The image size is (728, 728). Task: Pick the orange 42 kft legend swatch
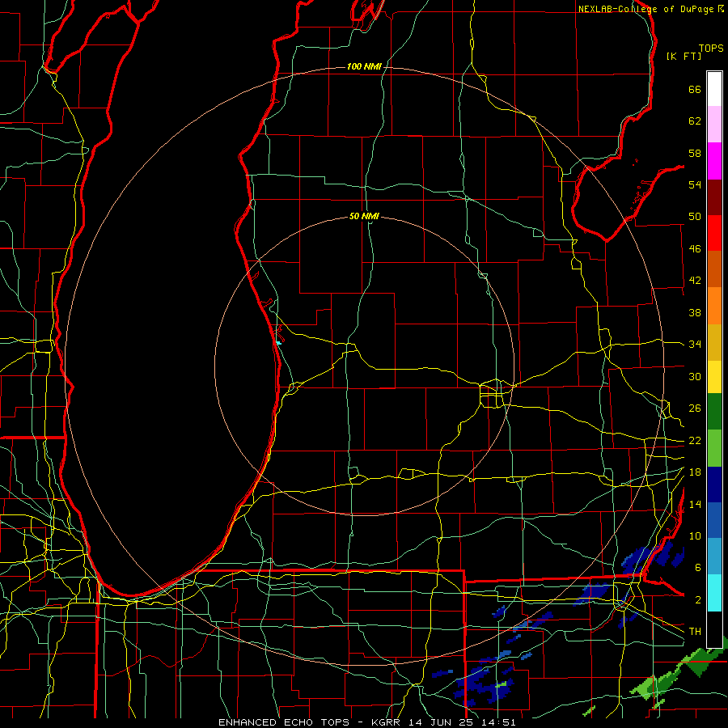pyautogui.click(x=714, y=306)
